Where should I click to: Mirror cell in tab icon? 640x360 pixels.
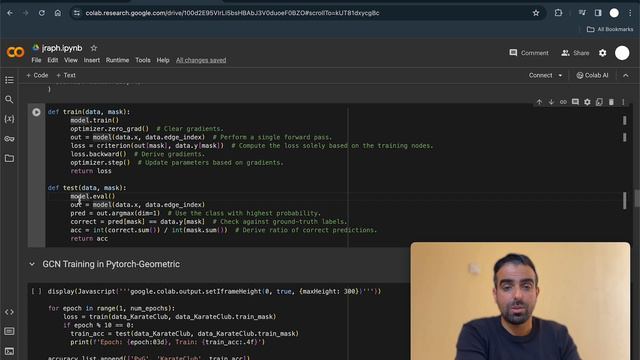(599, 102)
